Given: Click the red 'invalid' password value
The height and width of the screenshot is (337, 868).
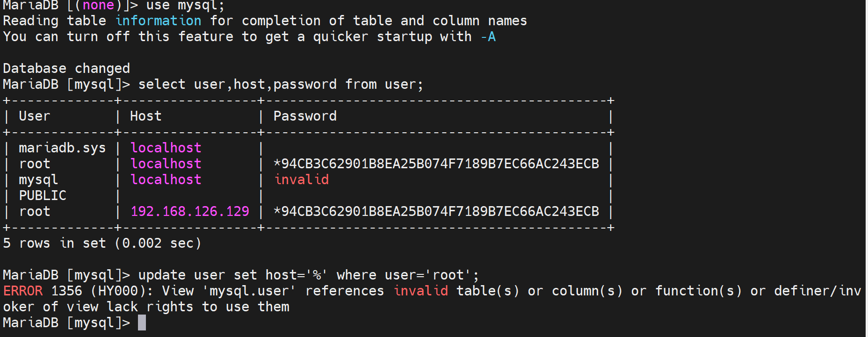Looking at the screenshot, I should 302,179.
